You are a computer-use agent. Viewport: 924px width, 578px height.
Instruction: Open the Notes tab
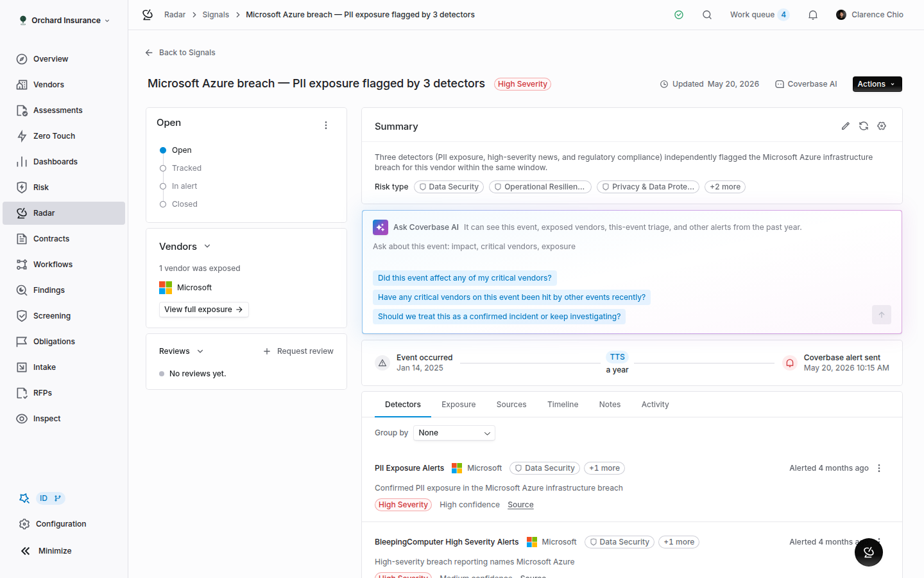[x=610, y=405]
